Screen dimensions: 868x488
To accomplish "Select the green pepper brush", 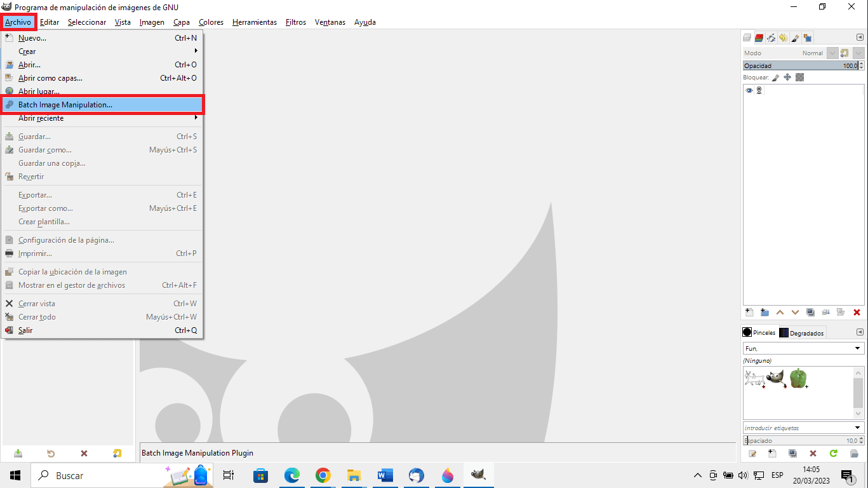I will (798, 379).
